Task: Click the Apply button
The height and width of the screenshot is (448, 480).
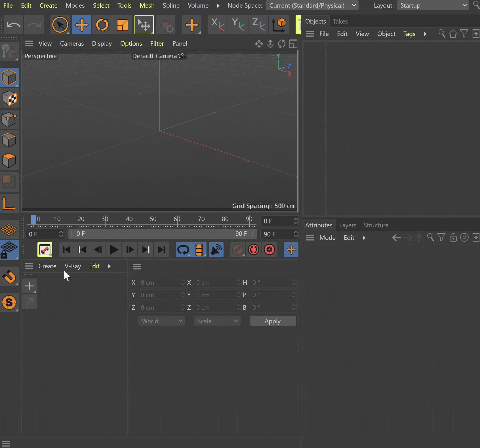Action: 273,321
